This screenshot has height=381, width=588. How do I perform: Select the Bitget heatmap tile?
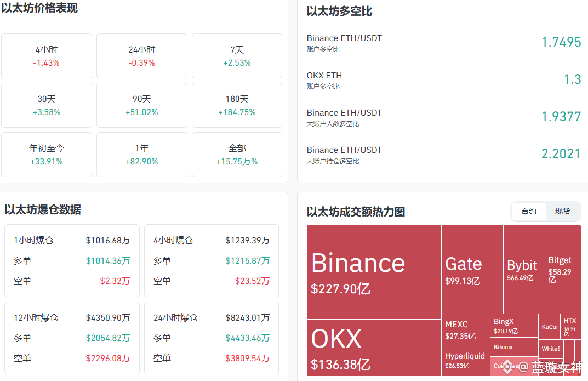tap(562, 269)
